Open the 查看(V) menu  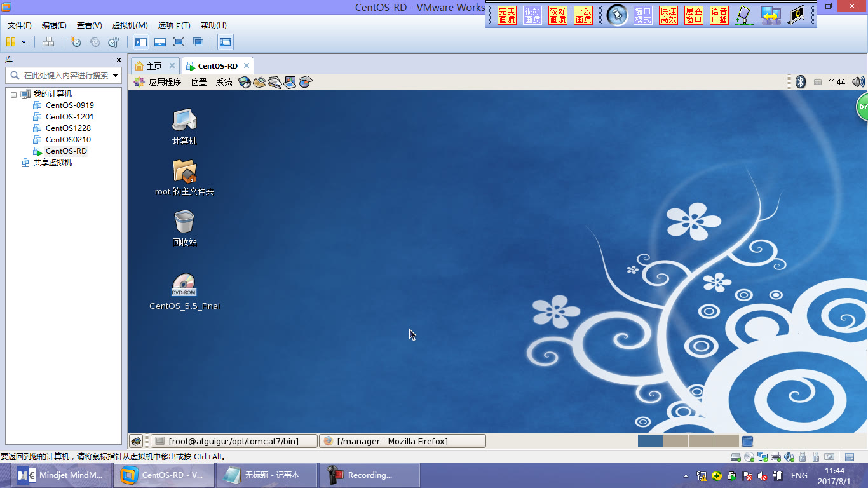(90, 25)
